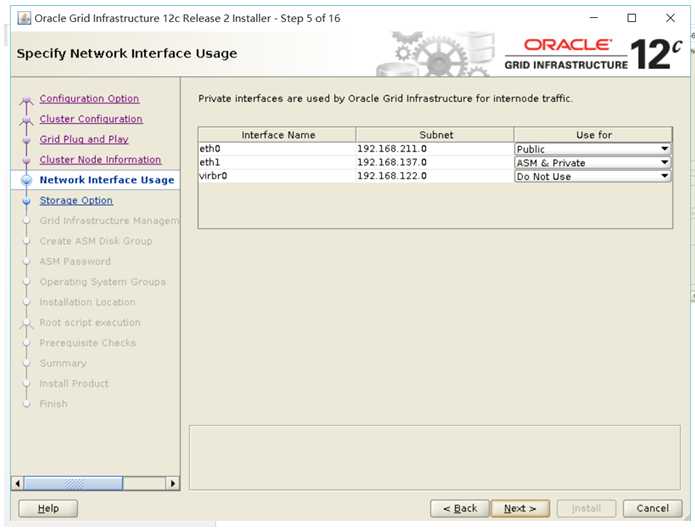Select the Network Interface Usage step
695x531 pixels.
107,180
